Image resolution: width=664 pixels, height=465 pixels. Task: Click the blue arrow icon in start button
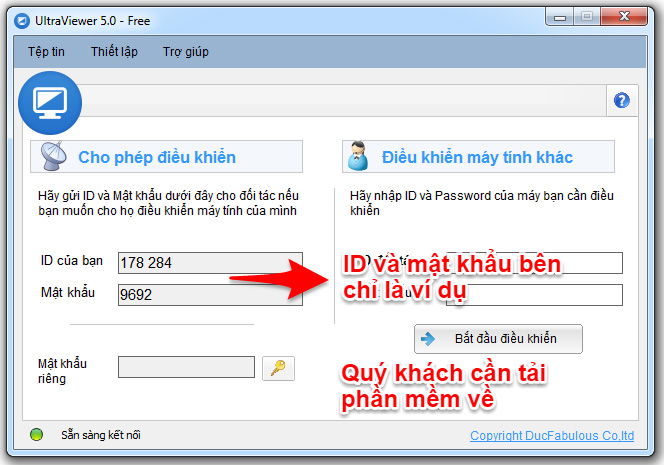pyautogui.click(x=428, y=339)
